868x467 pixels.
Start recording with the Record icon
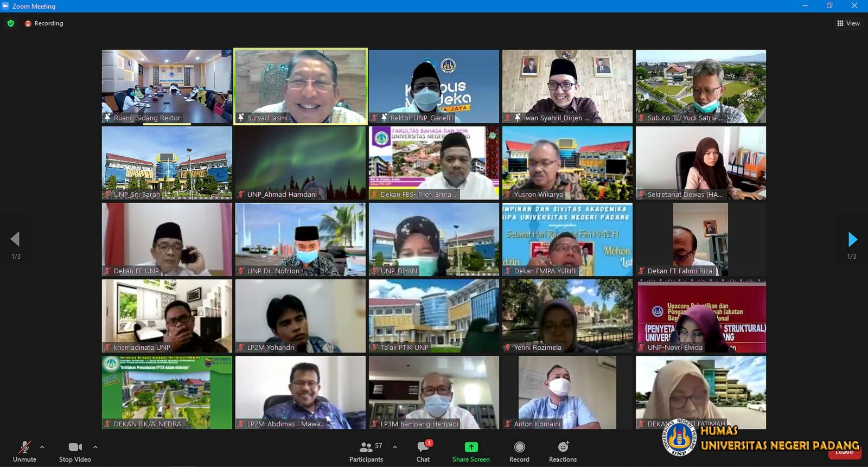pyautogui.click(x=519, y=447)
